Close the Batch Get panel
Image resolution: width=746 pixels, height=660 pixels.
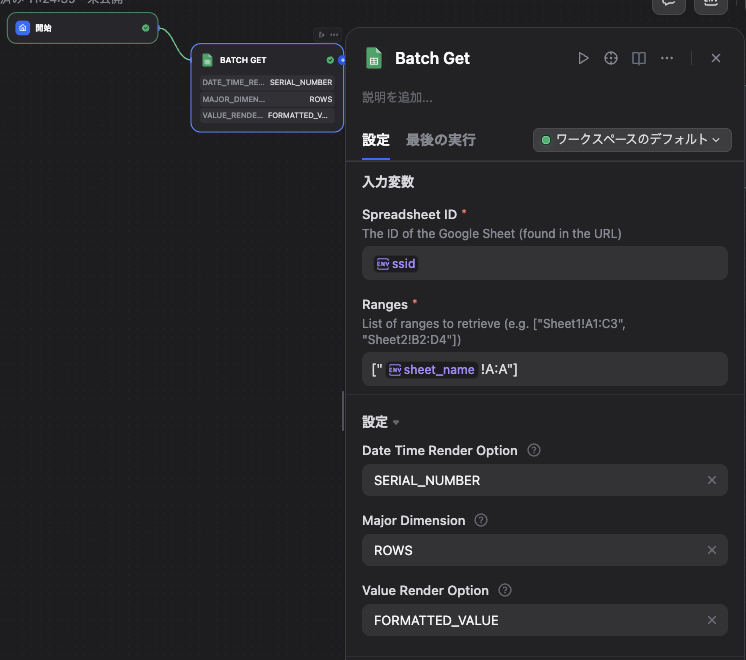716,58
